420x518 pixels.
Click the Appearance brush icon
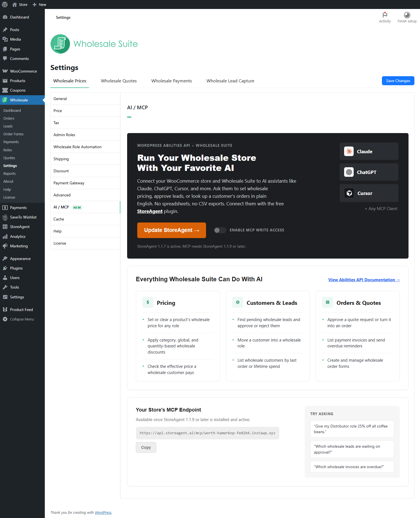point(5,259)
